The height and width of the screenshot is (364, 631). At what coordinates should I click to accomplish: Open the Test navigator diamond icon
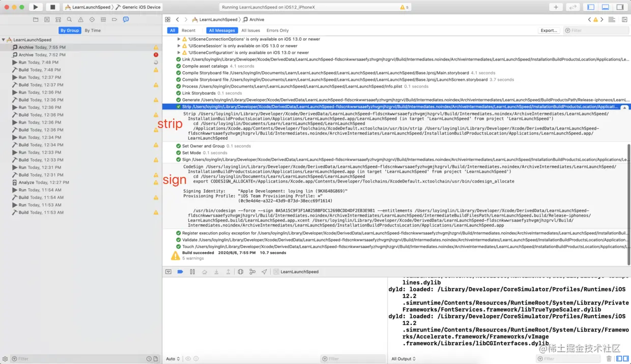(92, 19)
